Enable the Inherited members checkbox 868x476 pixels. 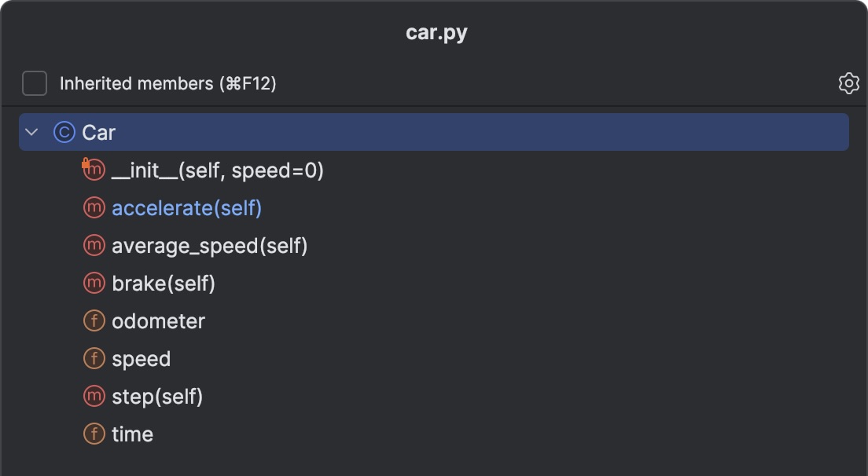(x=34, y=83)
